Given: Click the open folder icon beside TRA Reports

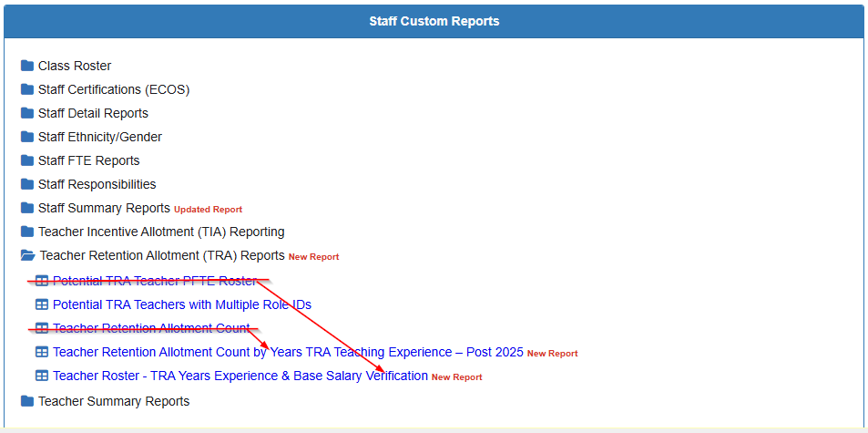Looking at the screenshot, I should pyautogui.click(x=28, y=256).
